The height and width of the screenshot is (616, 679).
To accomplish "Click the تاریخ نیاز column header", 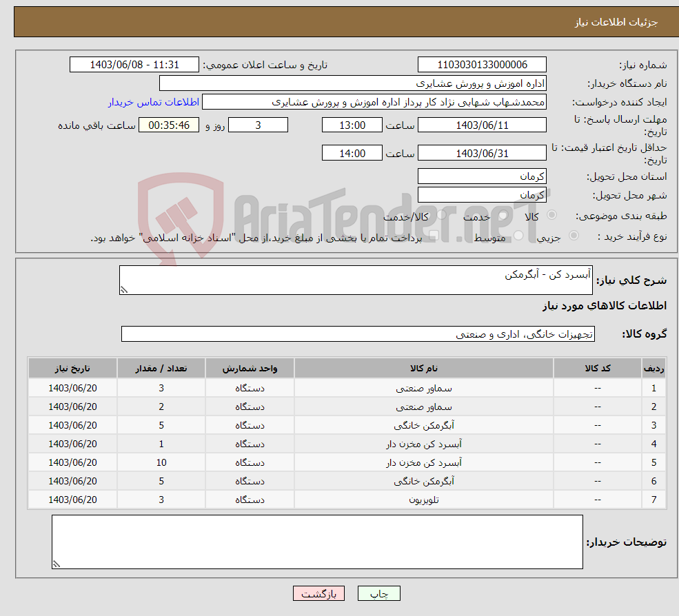I will coord(73,369).
